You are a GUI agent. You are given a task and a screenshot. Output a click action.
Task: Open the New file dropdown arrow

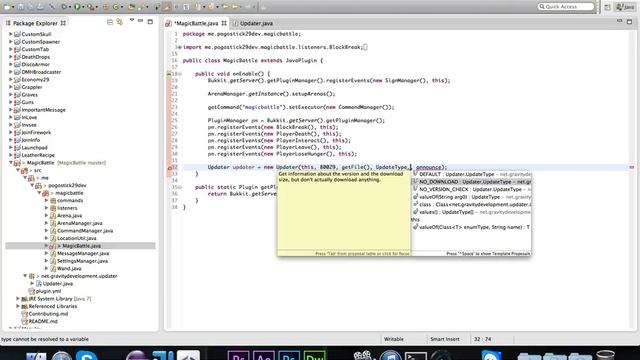[x=13, y=7]
